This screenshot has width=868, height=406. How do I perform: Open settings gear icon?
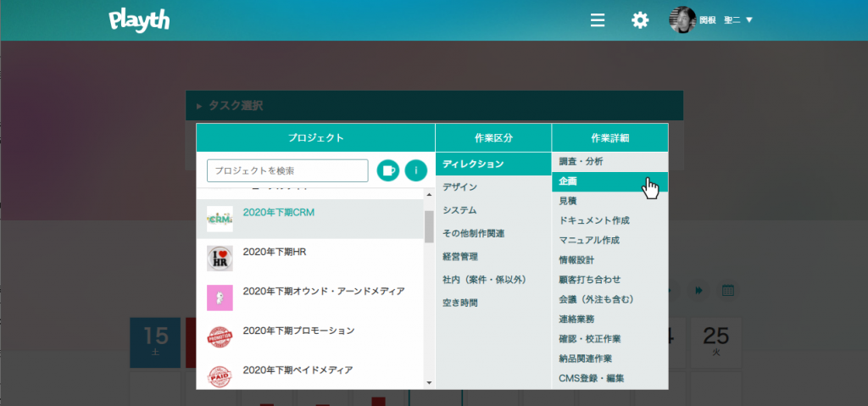tap(640, 20)
